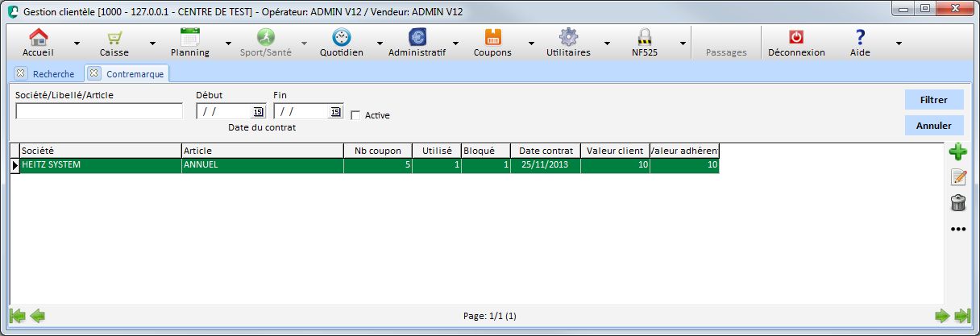
Task: Open the Planning calendar icon
Action: click(190, 38)
